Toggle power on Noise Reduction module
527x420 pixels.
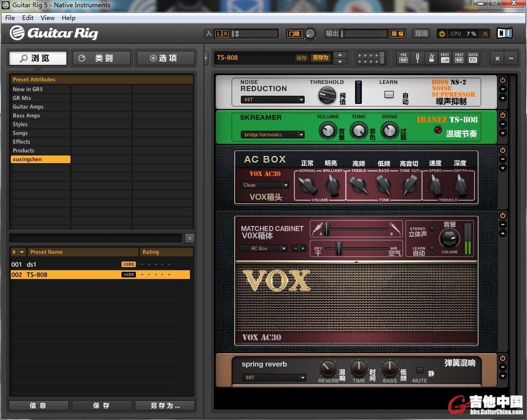(503, 80)
